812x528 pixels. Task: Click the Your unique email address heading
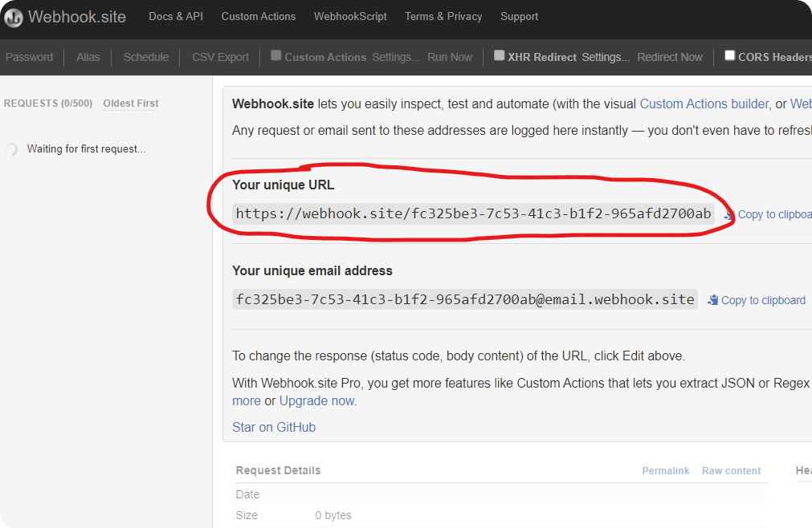coord(312,270)
